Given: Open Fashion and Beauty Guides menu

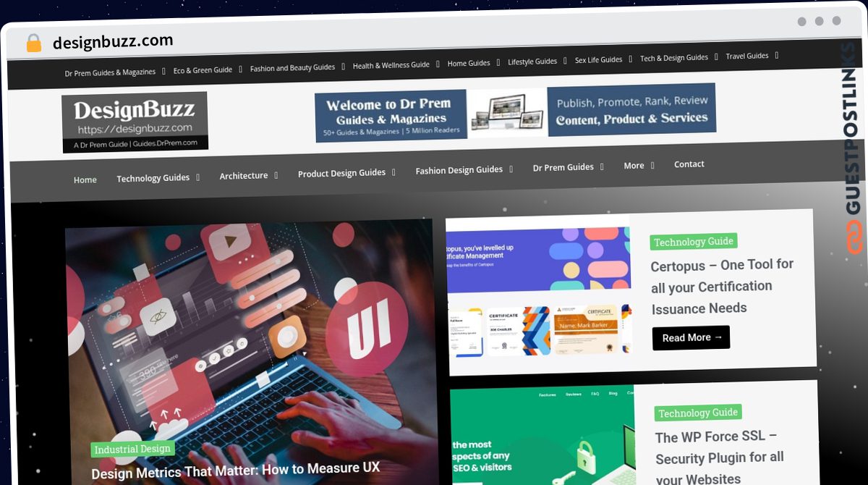Looking at the screenshot, I should (x=292, y=68).
